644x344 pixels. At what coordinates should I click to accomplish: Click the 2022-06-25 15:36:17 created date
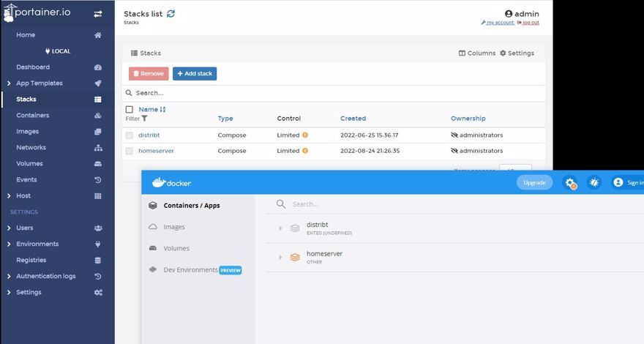[370, 135]
